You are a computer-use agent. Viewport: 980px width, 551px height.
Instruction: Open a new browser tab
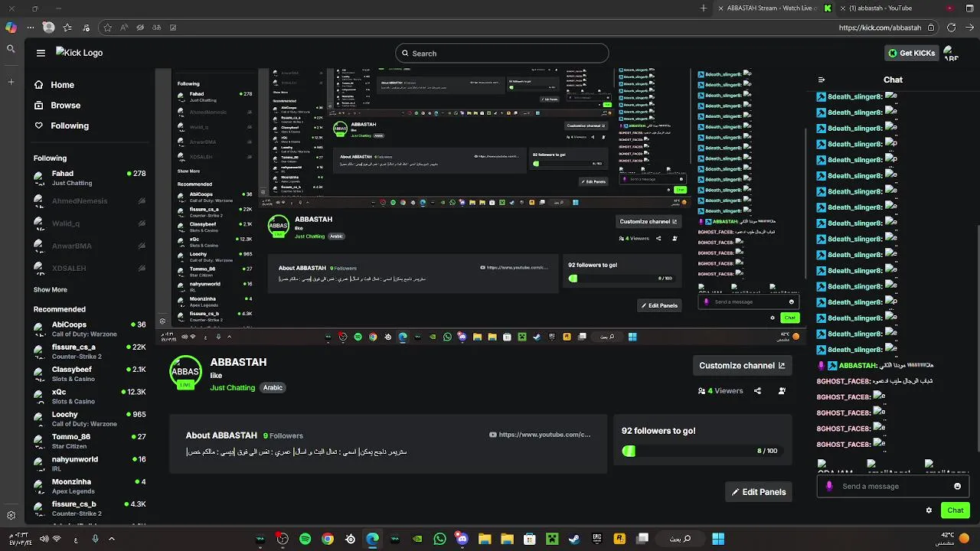(704, 8)
